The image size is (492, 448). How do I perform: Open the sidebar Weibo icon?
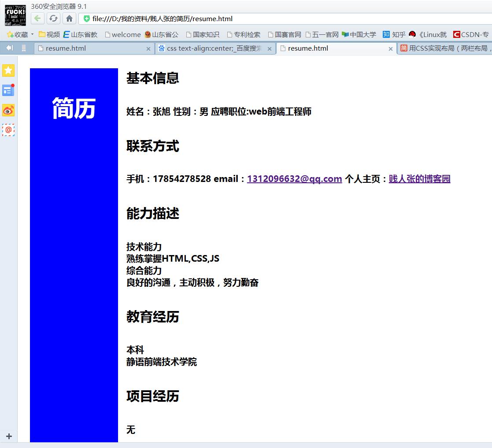click(8, 111)
